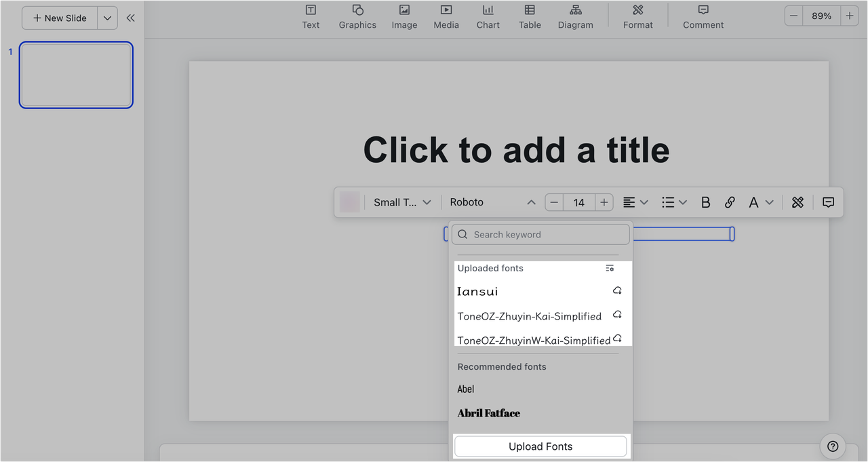Open the bulleted list dropdown
Image resolution: width=868 pixels, height=462 pixels.
point(675,202)
